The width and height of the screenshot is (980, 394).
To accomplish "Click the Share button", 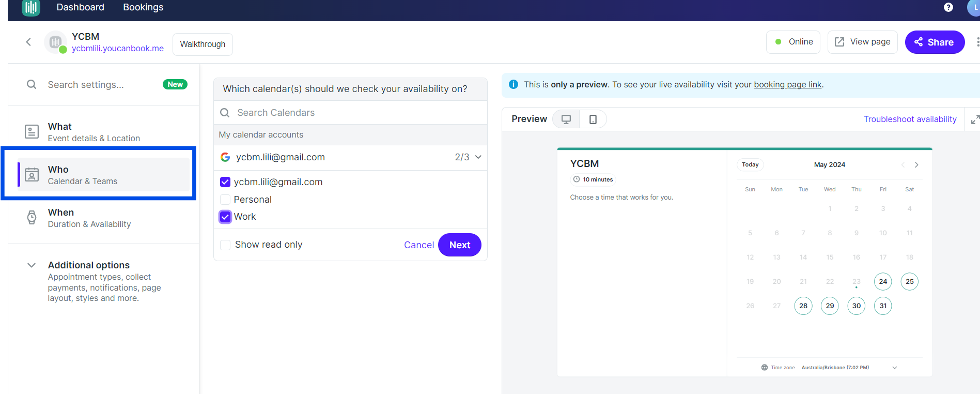I will [x=935, y=42].
